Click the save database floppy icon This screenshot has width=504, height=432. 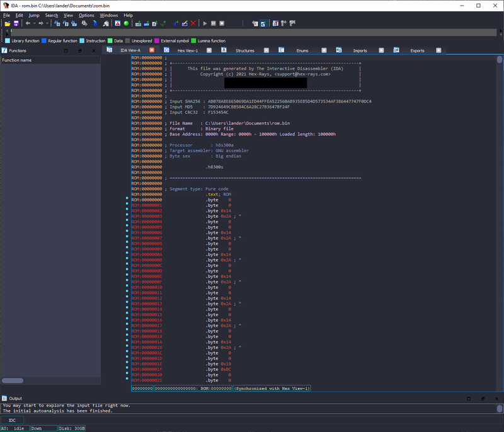(16, 23)
